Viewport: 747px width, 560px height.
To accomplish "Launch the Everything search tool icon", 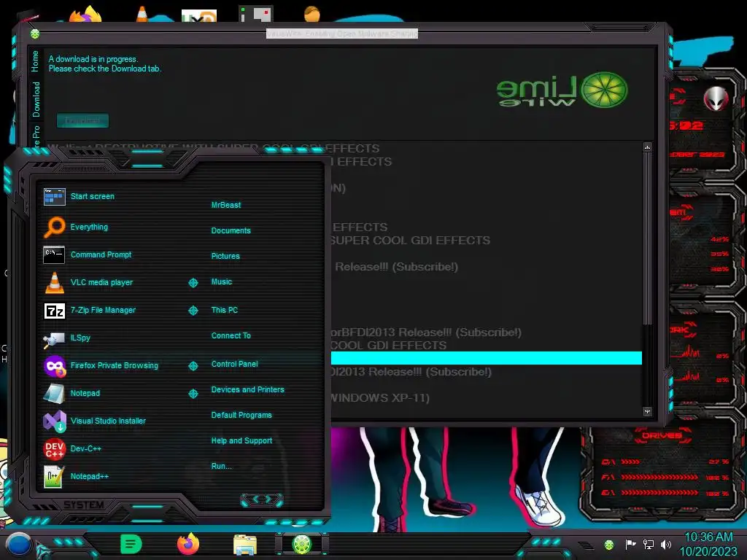I will [x=54, y=227].
